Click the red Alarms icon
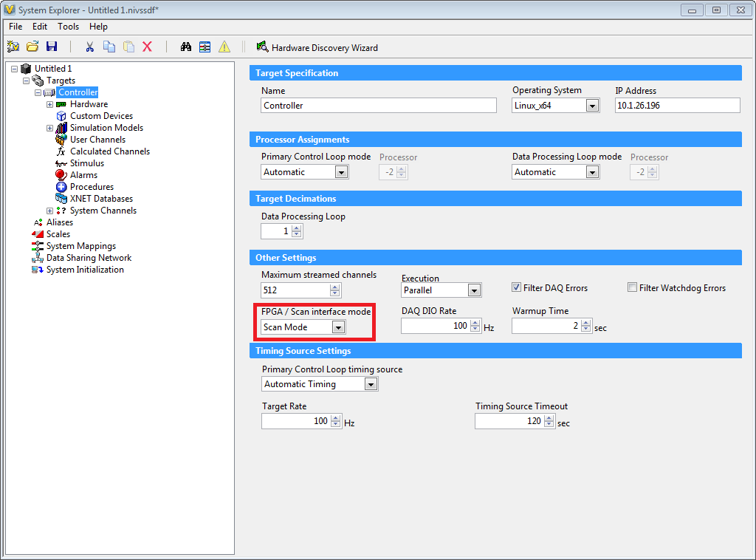 tap(61, 175)
